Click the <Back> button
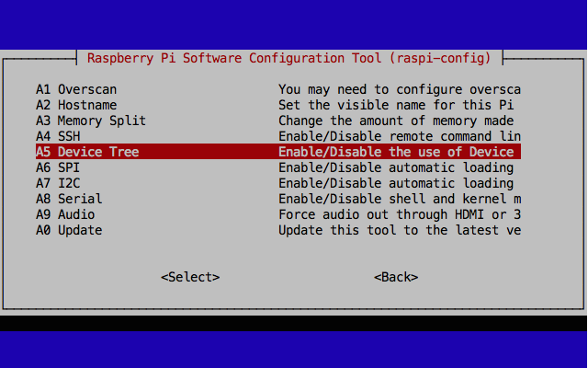The width and height of the screenshot is (588, 368). coord(396,277)
